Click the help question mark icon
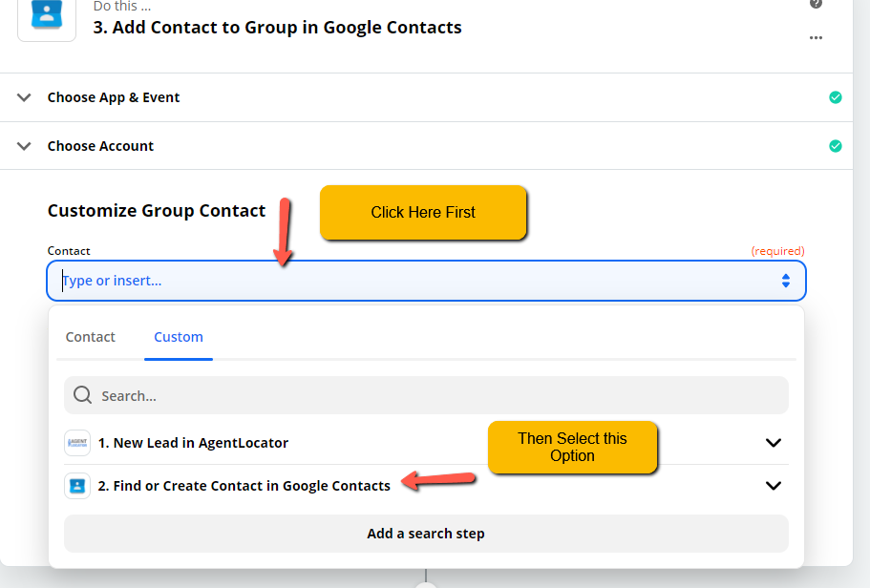Image resolution: width=870 pixels, height=588 pixels. (816, 4)
